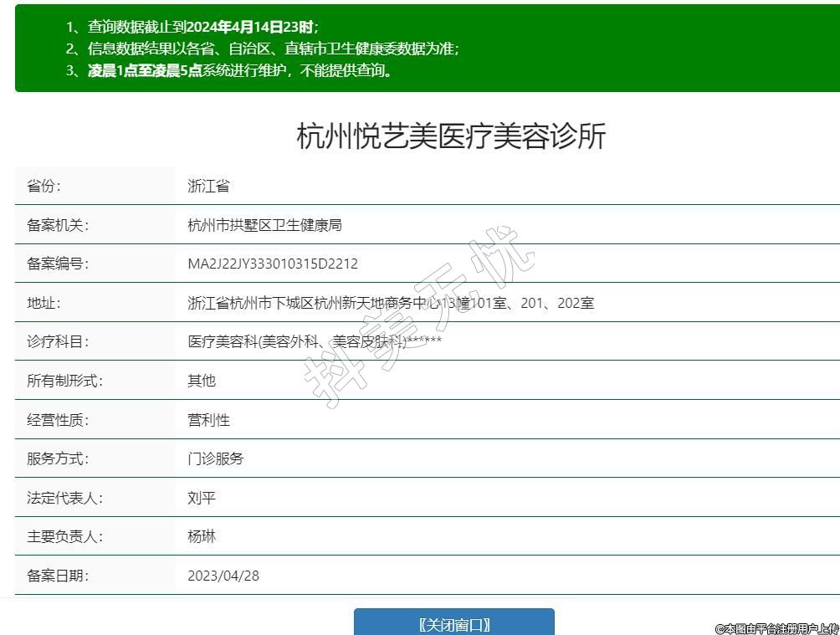The image size is (840, 635).
Task: Click the 诊疗科目 row label
Action: 58,341
